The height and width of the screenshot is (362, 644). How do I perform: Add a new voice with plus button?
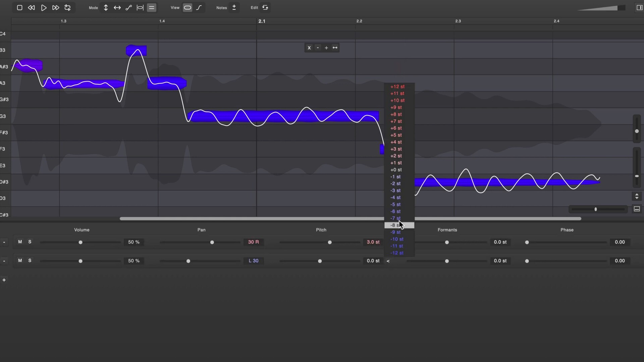[x=4, y=280]
